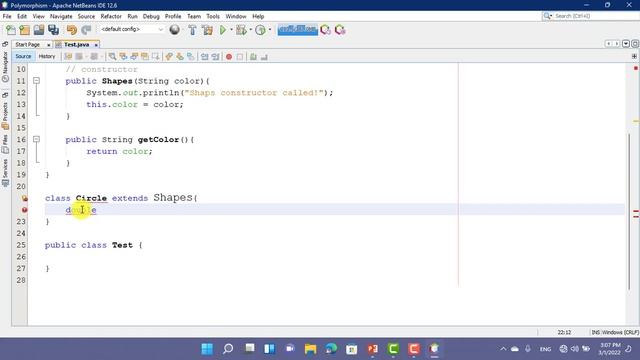Collapse the Shapes constructor fold at line 11
Screen dimensions: 640x360
[x=36, y=81]
